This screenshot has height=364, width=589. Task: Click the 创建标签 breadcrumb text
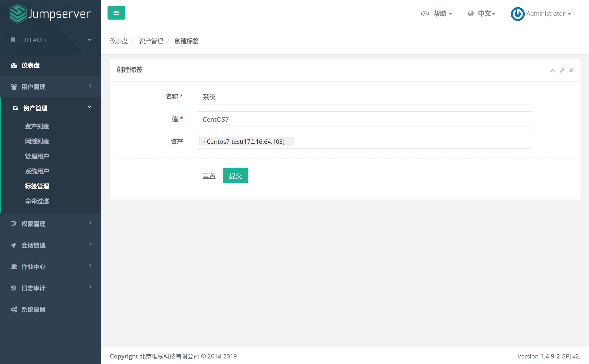click(187, 41)
